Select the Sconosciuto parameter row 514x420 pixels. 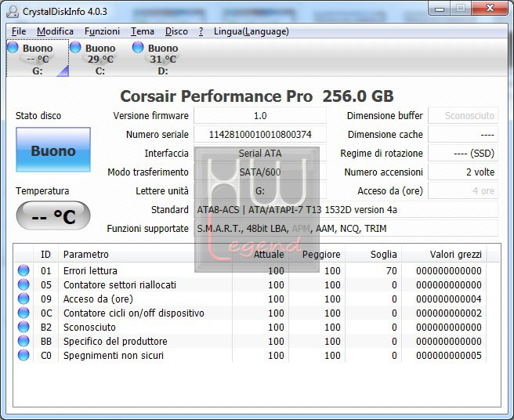[x=251, y=328]
